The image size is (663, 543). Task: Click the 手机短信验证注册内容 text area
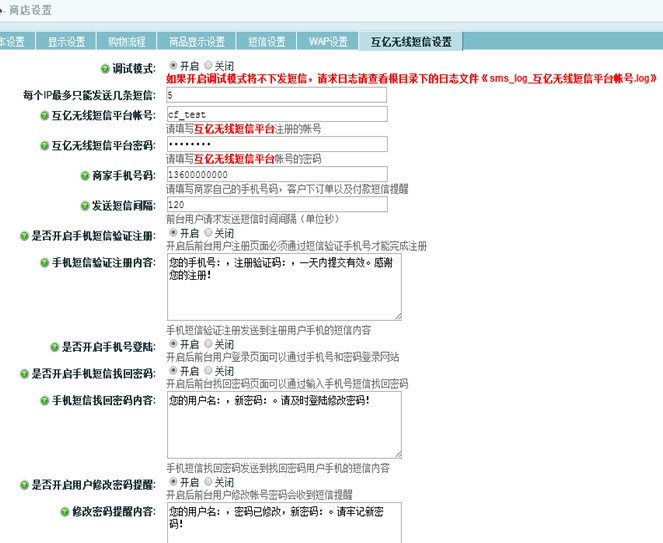(284, 287)
